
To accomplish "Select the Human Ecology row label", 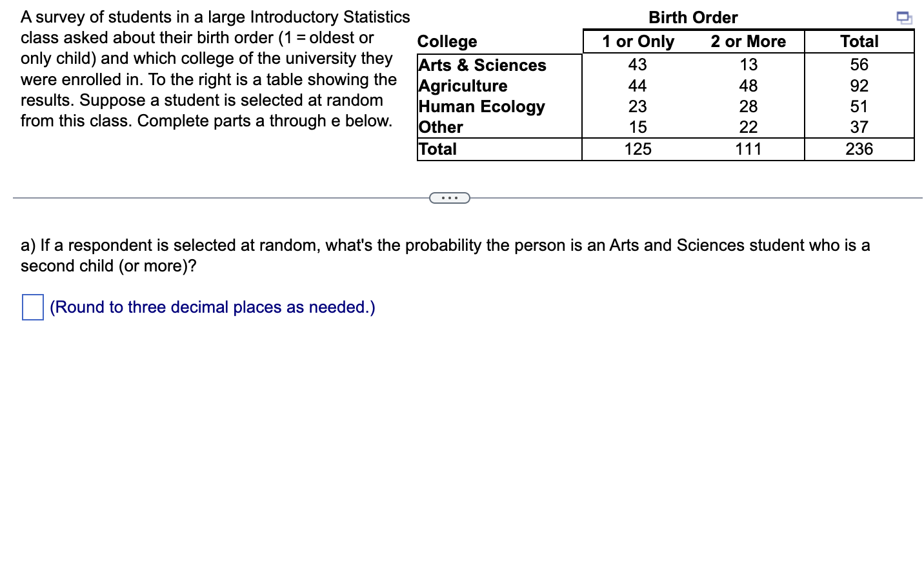I will coord(481,106).
